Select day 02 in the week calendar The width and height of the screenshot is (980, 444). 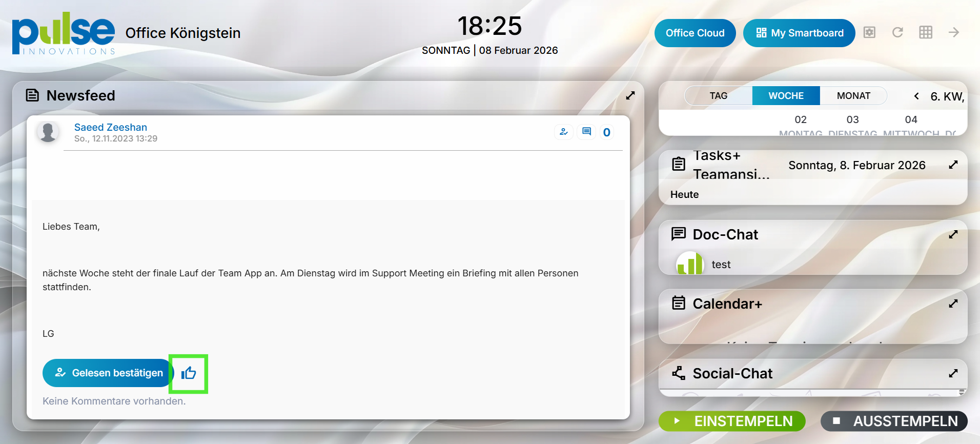click(x=801, y=119)
